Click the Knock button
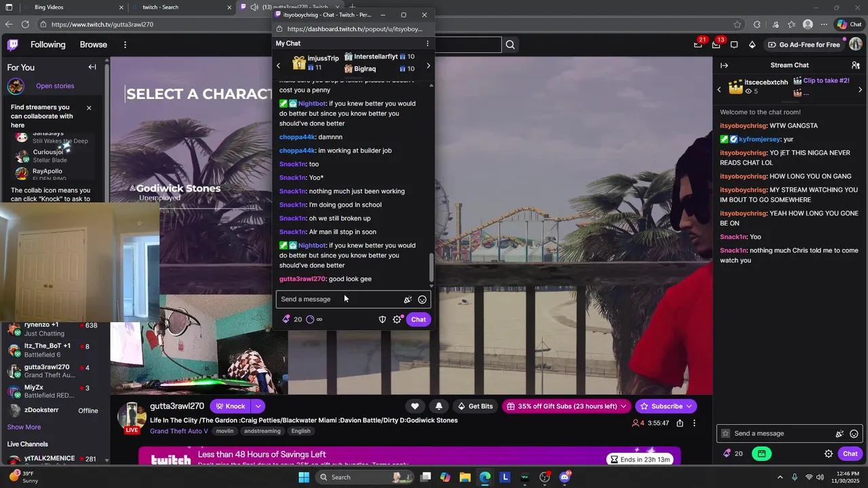 (x=231, y=406)
